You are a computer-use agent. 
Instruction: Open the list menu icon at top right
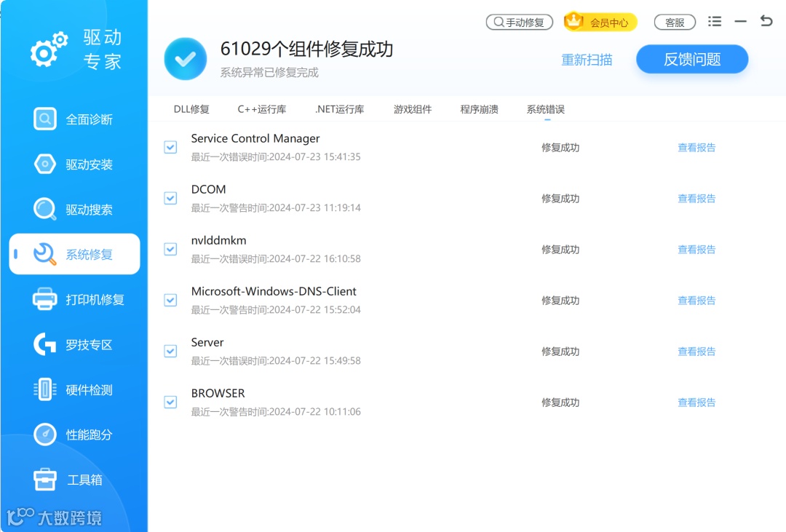715,22
